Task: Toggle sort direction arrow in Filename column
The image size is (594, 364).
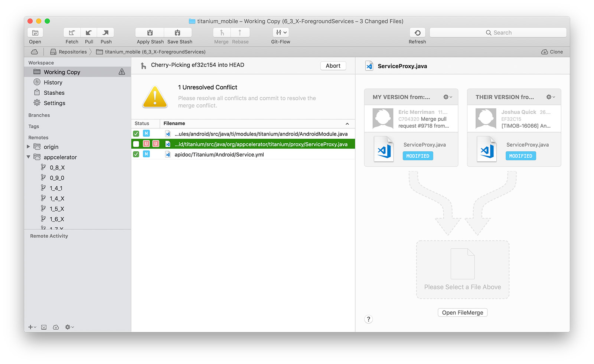Action: [347, 124]
